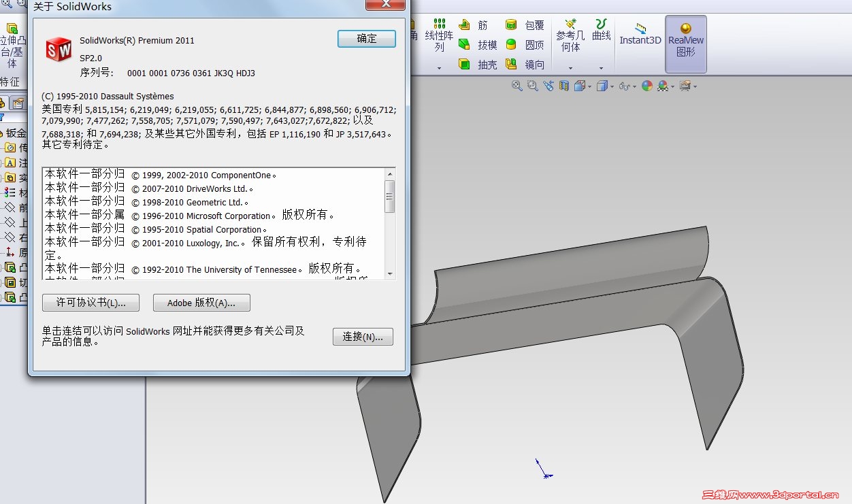Screen dimensions: 852x504
Task: Toggle RealView Graphics (RealView 图形)
Action: tap(686, 44)
